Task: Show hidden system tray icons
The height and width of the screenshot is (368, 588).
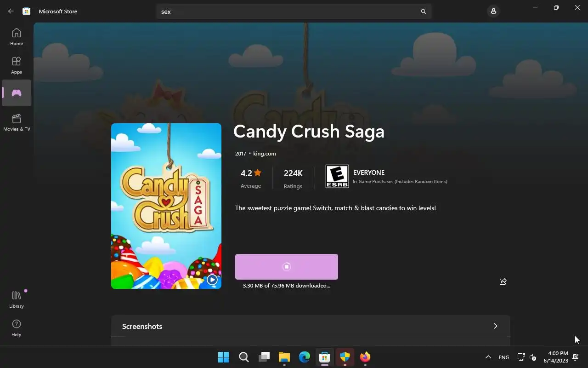Action: click(x=488, y=357)
